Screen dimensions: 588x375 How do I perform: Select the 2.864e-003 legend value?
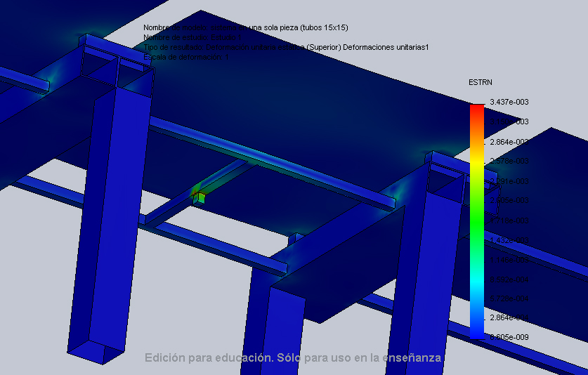click(x=509, y=141)
